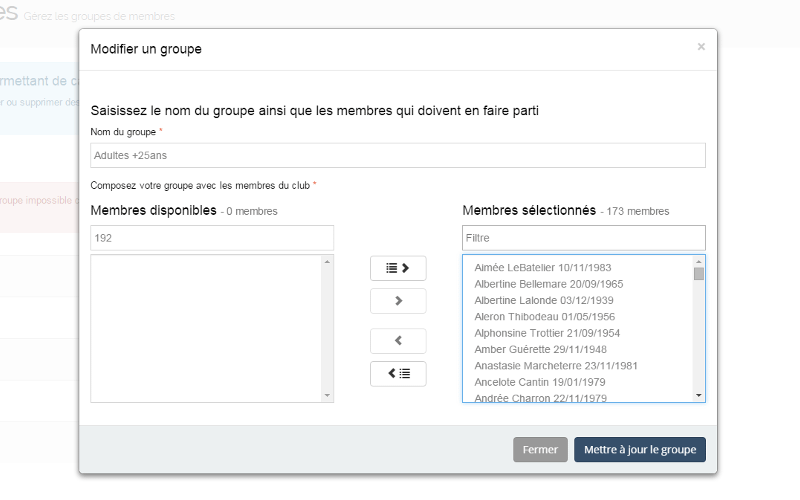Screen dimensions: 800x500
Task: Select Aimée LeBatelier 10/11/1983
Action: tap(542, 268)
